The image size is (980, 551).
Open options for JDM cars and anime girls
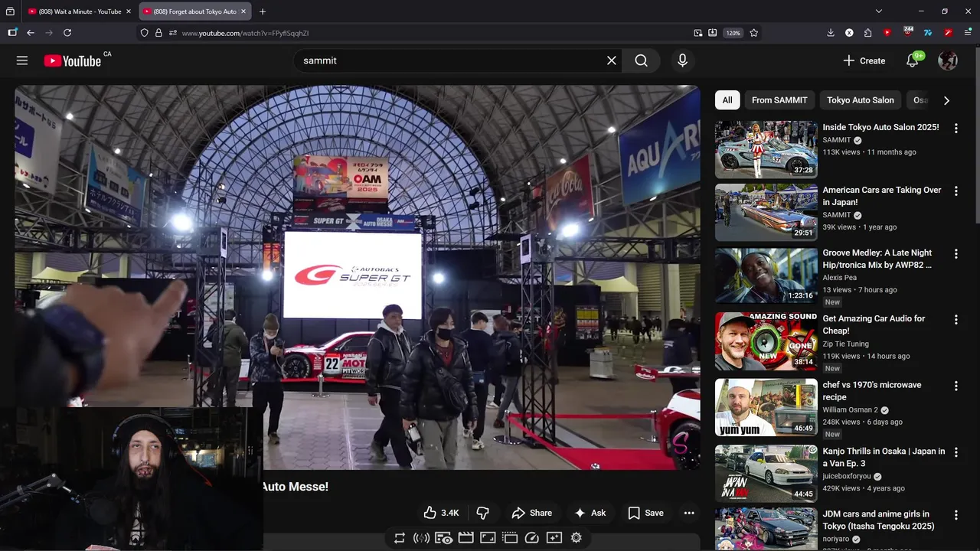[955, 515]
